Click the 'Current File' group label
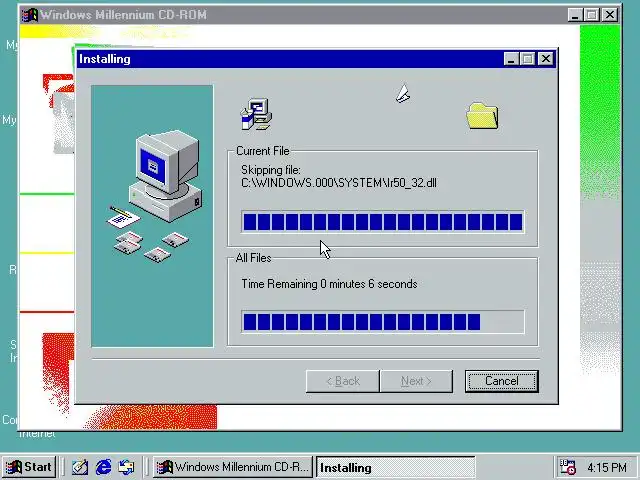The width and height of the screenshot is (640, 480). [x=263, y=151]
